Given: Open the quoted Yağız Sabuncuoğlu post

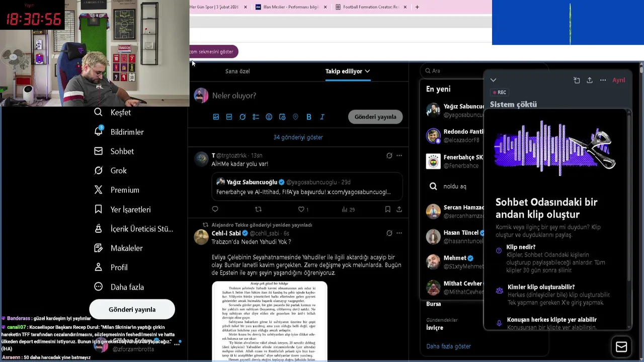Looking at the screenshot, I should pos(307,187).
